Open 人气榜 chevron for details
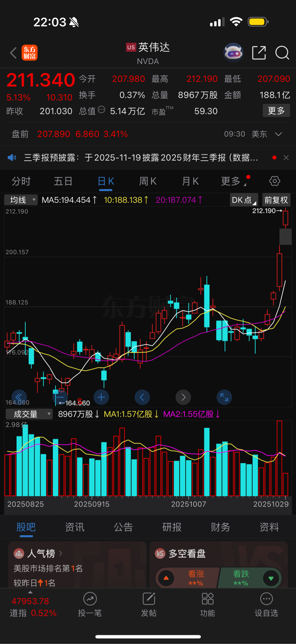 click(x=61, y=554)
